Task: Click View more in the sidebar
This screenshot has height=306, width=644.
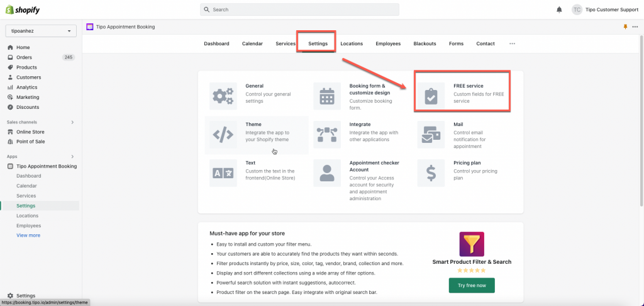Action: point(28,235)
